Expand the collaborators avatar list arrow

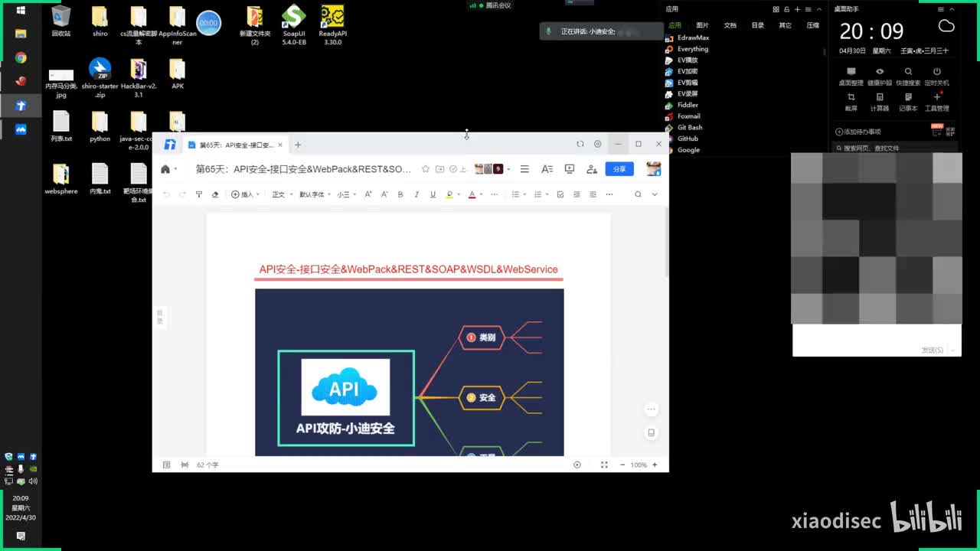point(508,169)
